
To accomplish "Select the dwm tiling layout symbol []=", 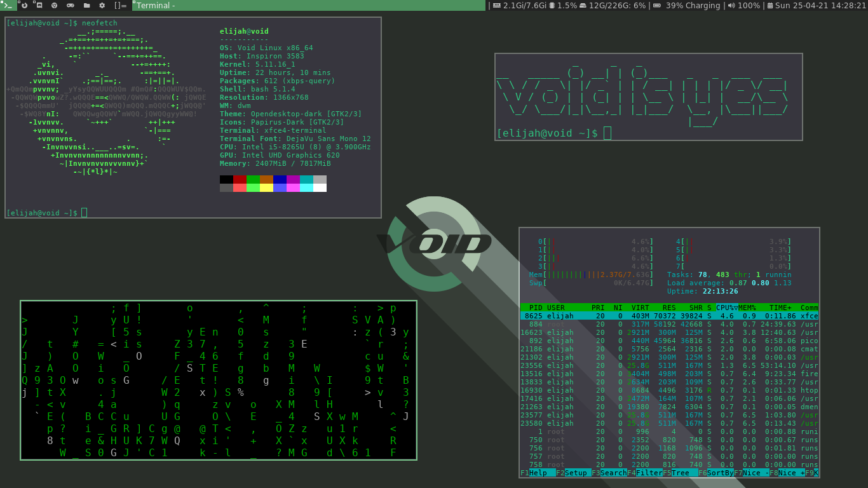I will pos(121,5).
